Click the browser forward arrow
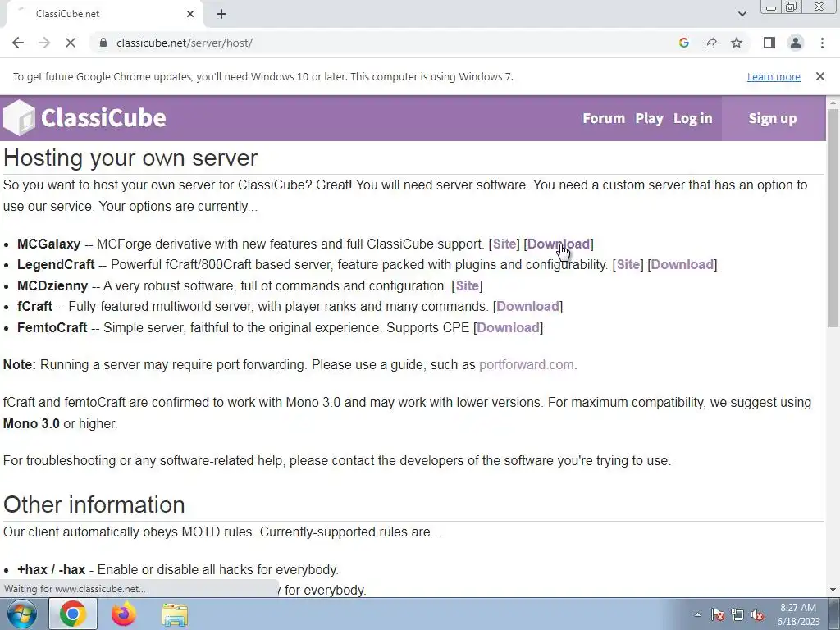The image size is (840, 630). point(44,43)
